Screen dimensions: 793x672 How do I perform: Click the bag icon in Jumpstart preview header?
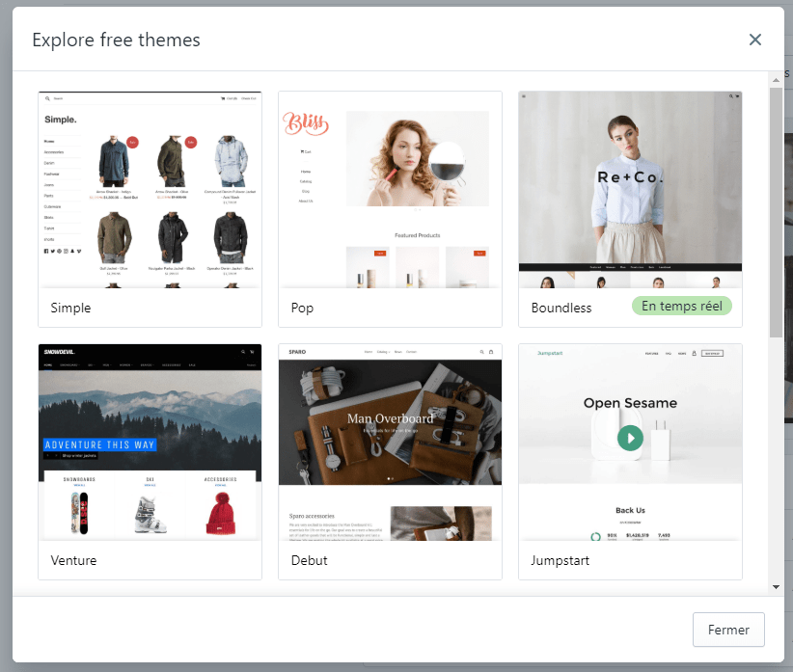[695, 353]
